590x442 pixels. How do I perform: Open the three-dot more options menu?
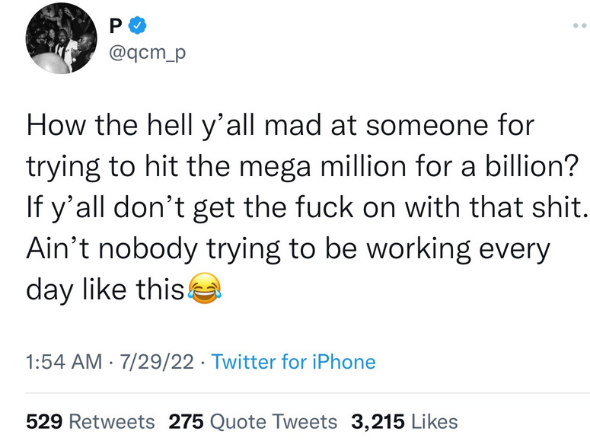click(x=581, y=26)
